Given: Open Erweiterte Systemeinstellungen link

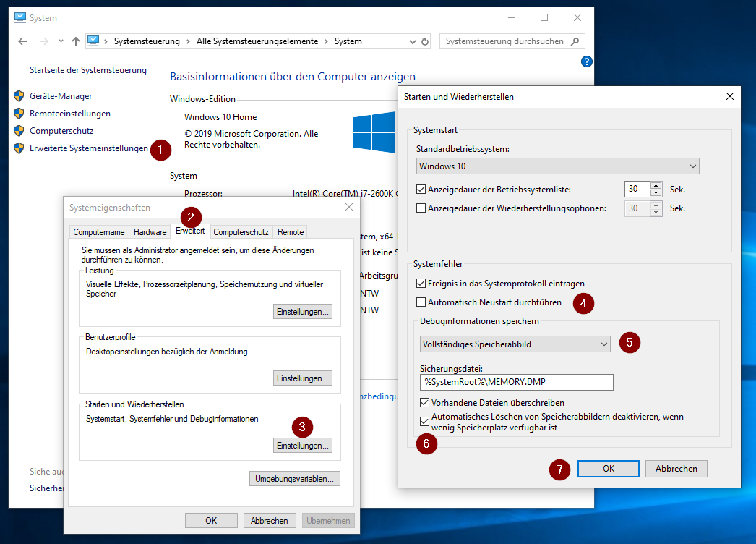Looking at the screenshot, I should pyautogui.click(x=89, y=148).
